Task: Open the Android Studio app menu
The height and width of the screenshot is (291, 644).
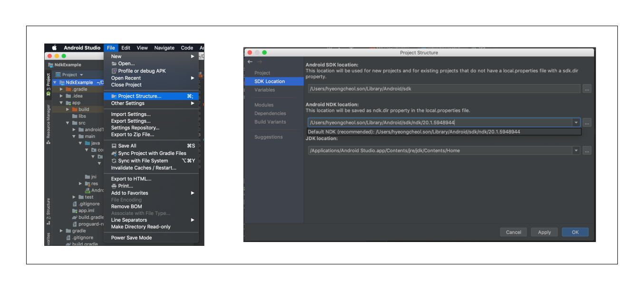Action: pyautogui.click(x=82, y=48)
